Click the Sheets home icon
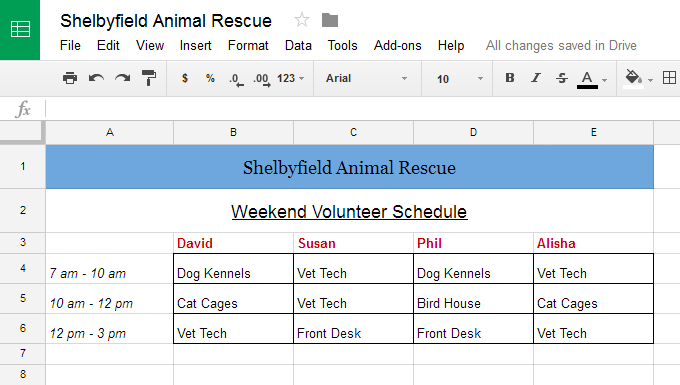The height and width of the screenshot is (385, 680). point(20,29)
